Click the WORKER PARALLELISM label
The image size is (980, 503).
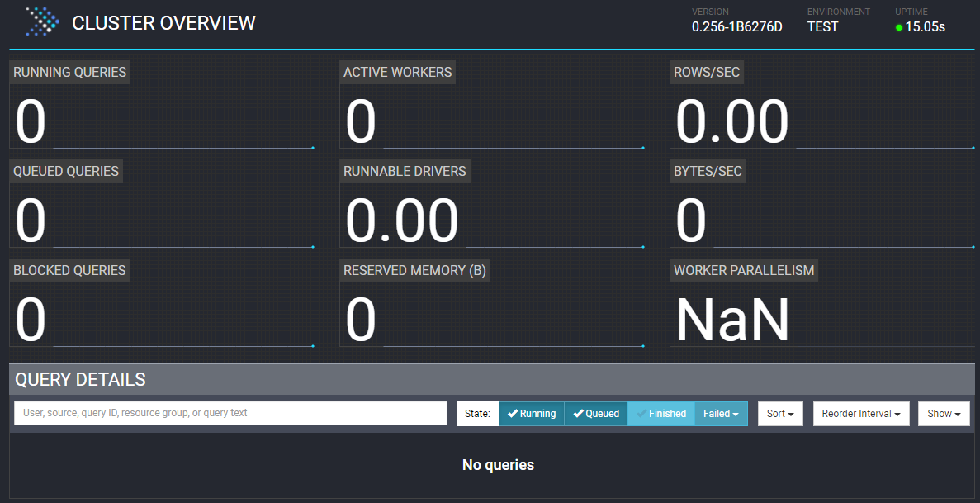(x=744, y=270)
